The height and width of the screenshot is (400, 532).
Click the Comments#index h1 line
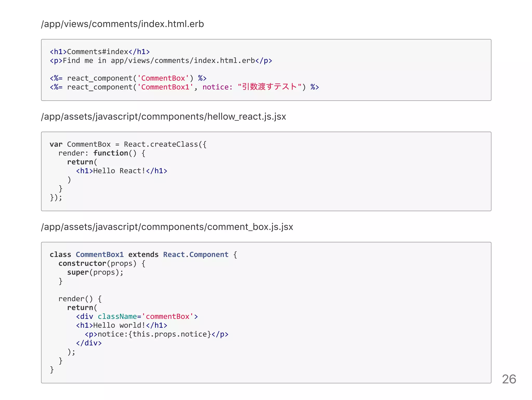tap(100, 51)
